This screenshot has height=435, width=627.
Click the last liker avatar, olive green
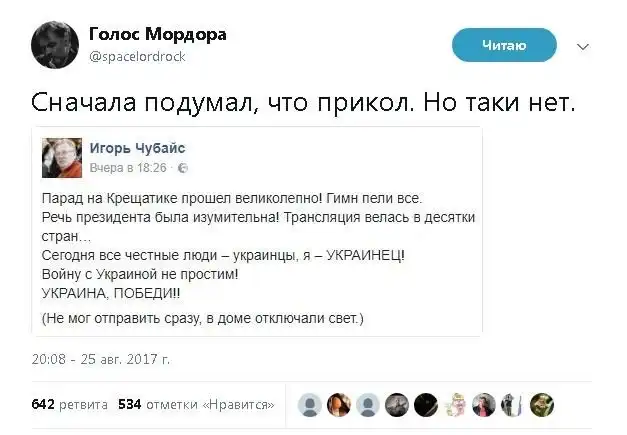click(x=543, y=404)
